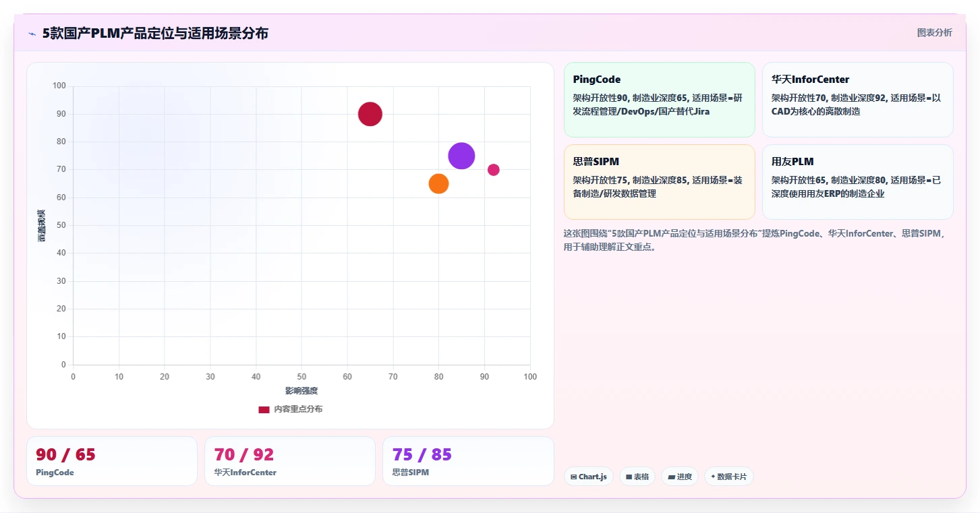Click description mentioning 用友ERP的制造企业

(856, 187)
